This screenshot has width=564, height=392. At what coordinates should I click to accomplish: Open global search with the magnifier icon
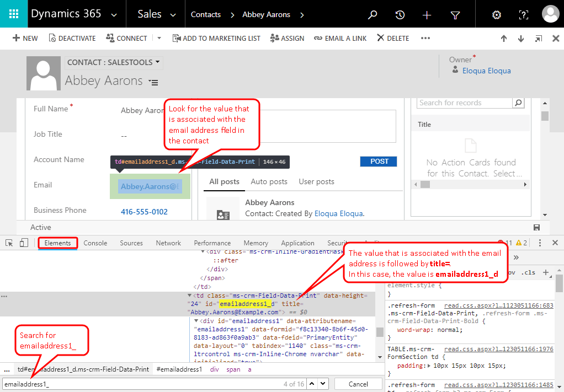tap(372, 15)
